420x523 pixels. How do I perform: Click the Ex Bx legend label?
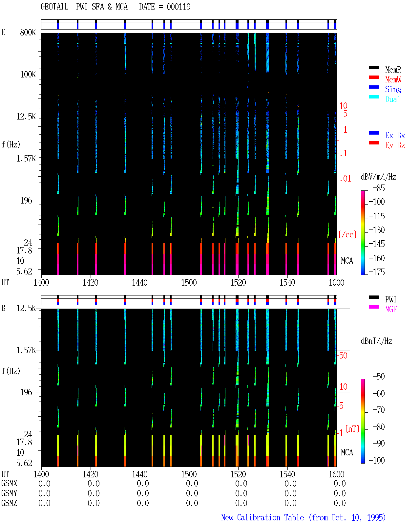point(395,135)
